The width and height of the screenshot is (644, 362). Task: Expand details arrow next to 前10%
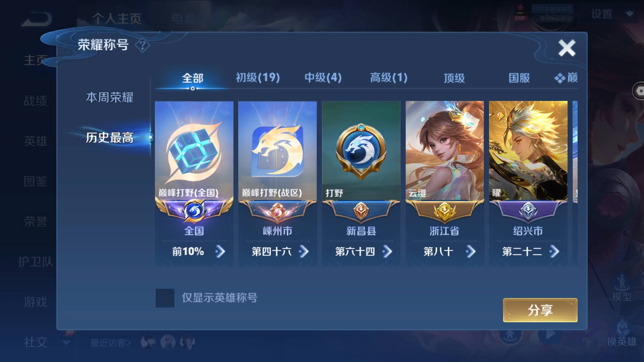[x=220, y=251]
